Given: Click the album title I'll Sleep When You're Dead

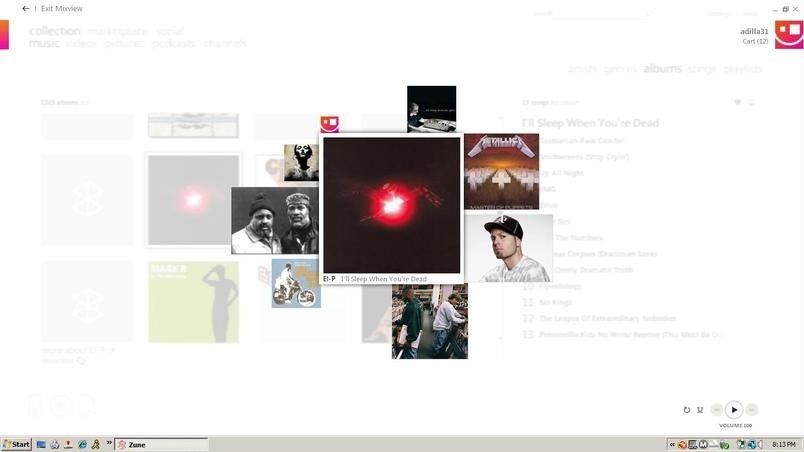Looking at the screenshot, I should pos(590,123).
